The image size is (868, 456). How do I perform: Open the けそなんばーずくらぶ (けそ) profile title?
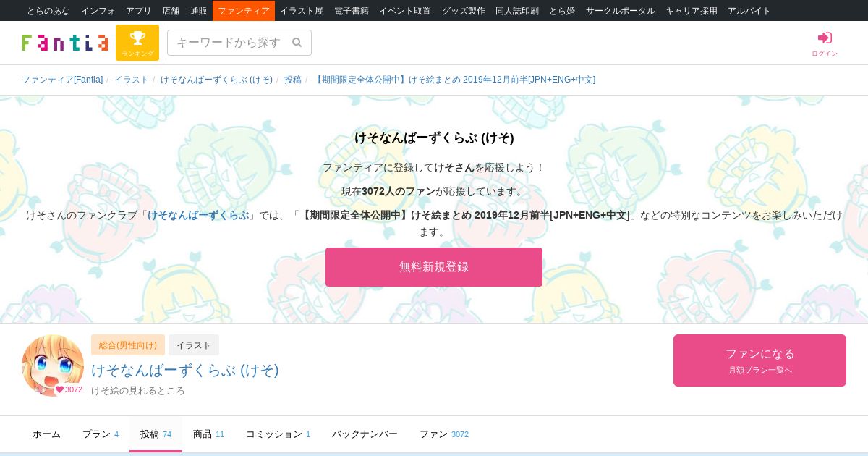[x=185, y=370]
